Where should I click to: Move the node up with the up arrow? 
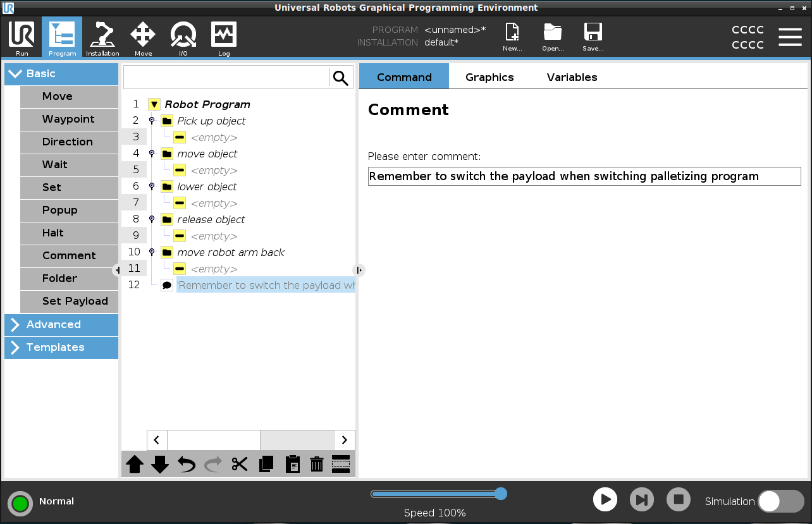[x=135, y=465]
